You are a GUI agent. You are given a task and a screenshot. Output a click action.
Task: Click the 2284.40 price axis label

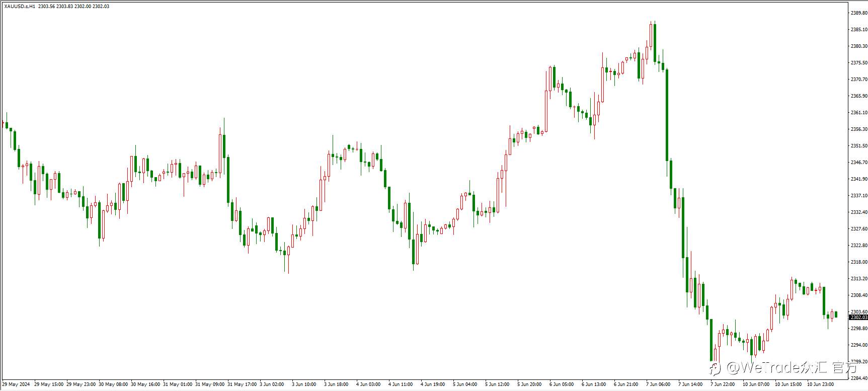[x=858, y=378]
